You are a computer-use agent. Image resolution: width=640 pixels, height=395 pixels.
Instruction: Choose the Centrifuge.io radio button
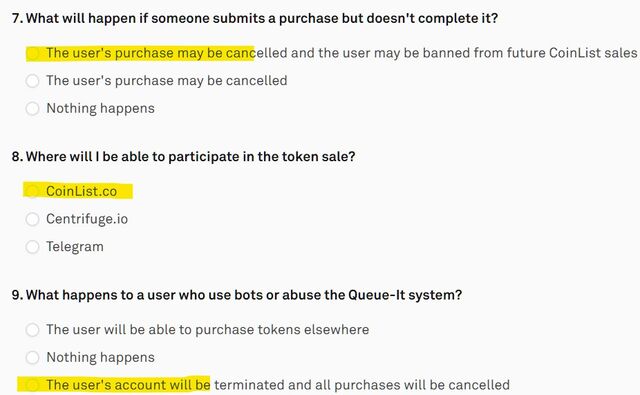[x=32, y=219]
